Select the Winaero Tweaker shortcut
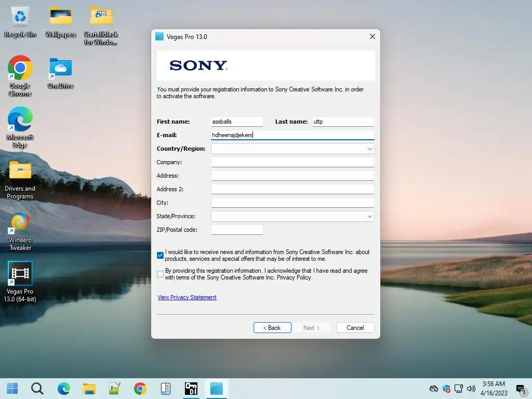Image resolution: width=532 pixels, height=399 pixels. pyautogui.click(x=20, y=231)
